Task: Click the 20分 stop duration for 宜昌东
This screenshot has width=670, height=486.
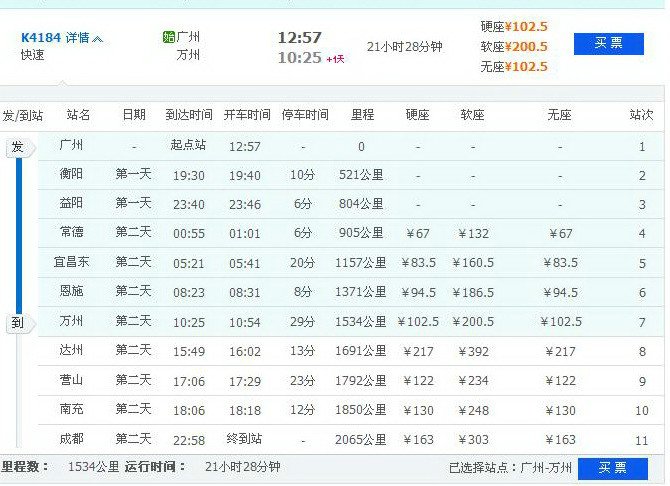Action: tap(302, 262)
